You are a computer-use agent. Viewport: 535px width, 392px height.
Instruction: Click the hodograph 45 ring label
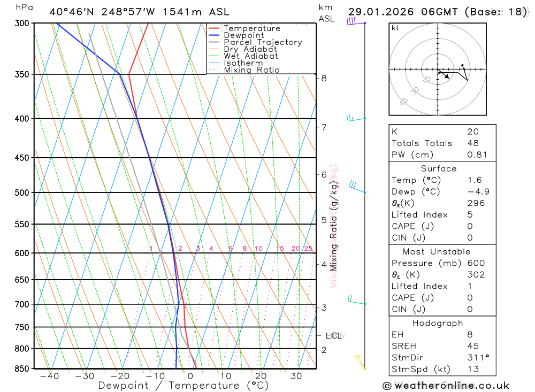pos(403,102)
